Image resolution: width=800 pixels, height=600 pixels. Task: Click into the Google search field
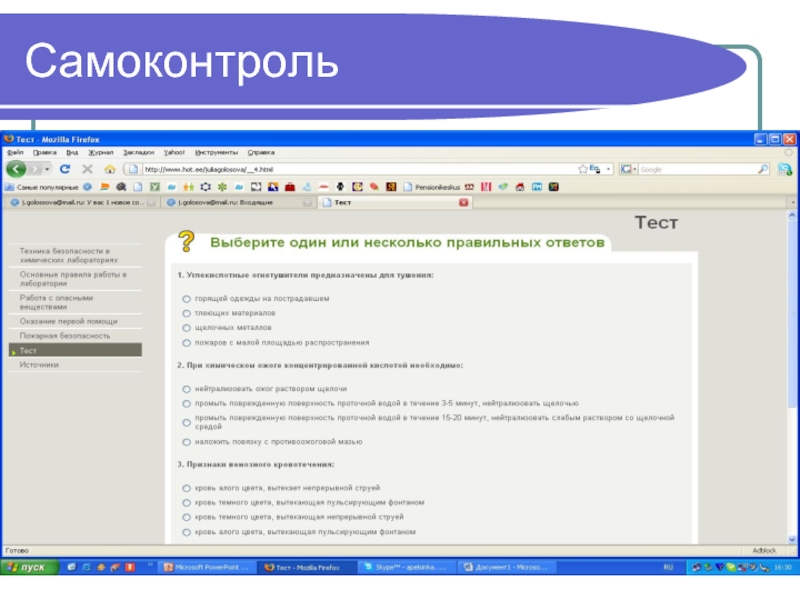click(x=697, y=169)
